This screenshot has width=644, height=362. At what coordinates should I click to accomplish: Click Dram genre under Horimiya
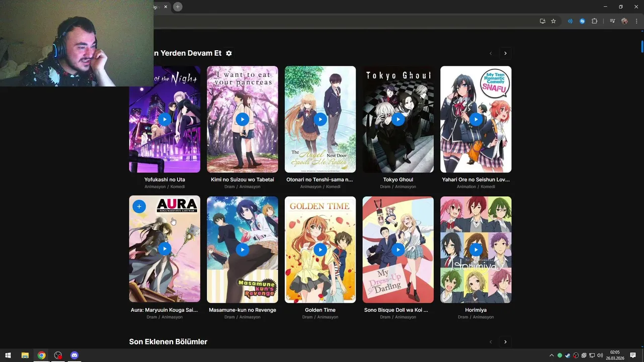pyautogui.click(x=463, y=317)
